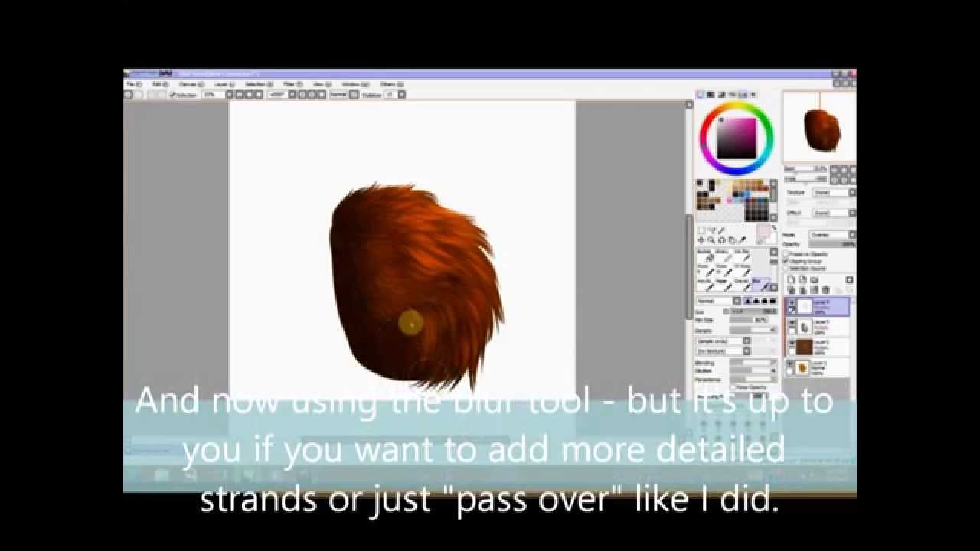
Task: Click the brush Size slider
Action: [x=753, y=311]
